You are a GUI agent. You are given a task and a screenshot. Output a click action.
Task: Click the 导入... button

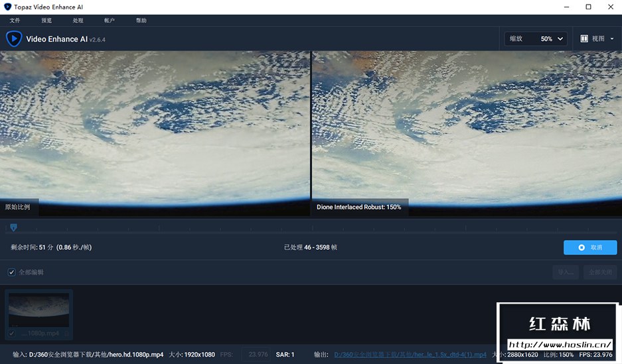pos(566,273)
